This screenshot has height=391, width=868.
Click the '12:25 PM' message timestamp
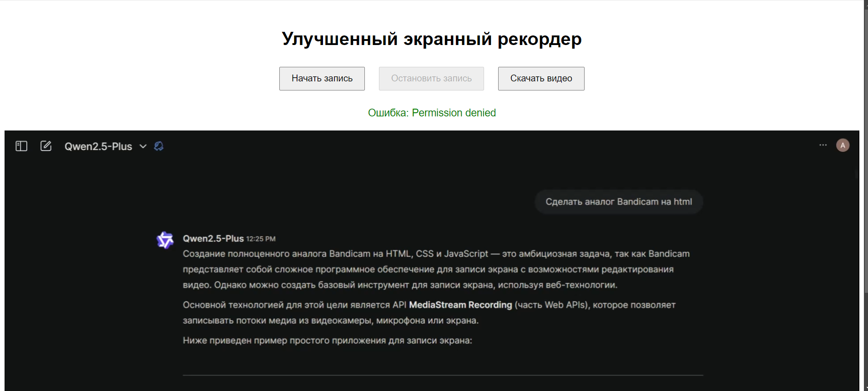click(x=261, y=239)
